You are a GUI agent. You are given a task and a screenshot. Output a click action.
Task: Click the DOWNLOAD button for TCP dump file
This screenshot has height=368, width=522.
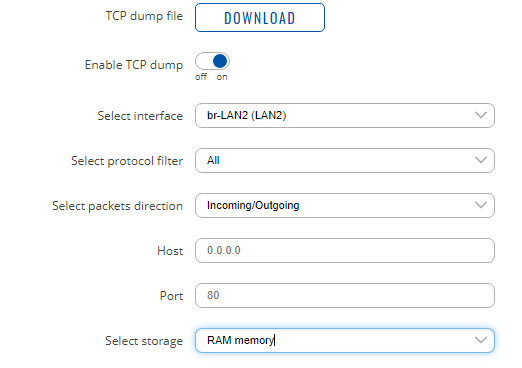tap(260, 18)
